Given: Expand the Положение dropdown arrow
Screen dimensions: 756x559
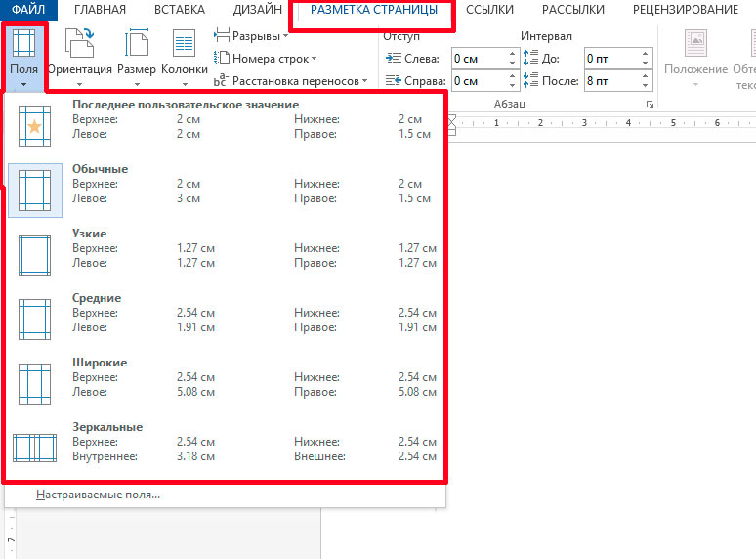Looking at the screenshot, I should point(695,84).
